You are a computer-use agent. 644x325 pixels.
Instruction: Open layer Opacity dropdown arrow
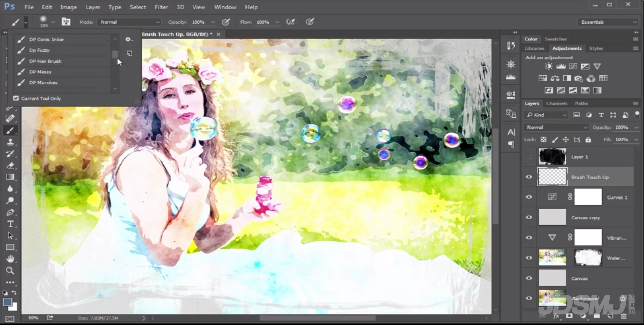pos(636,128)
